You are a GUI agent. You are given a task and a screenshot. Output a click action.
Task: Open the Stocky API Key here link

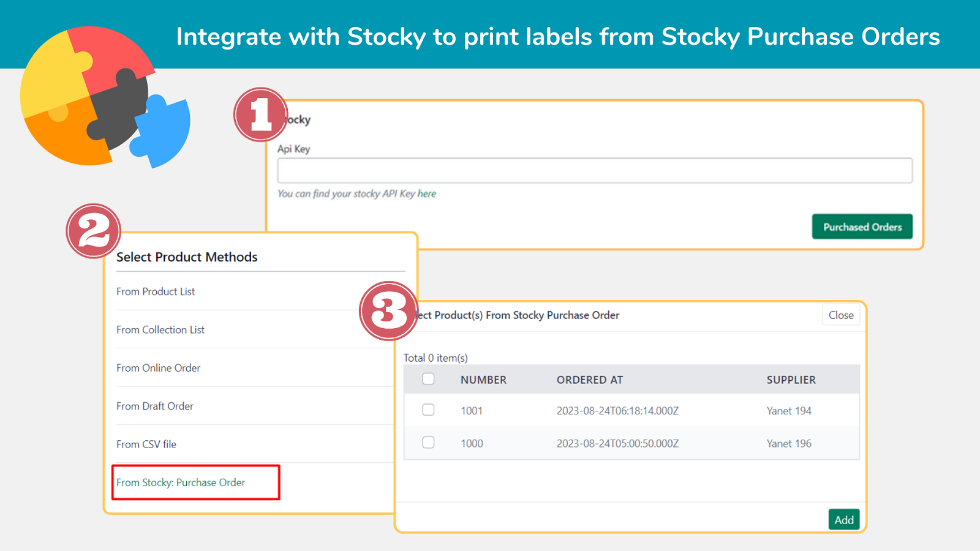point(429,193)
